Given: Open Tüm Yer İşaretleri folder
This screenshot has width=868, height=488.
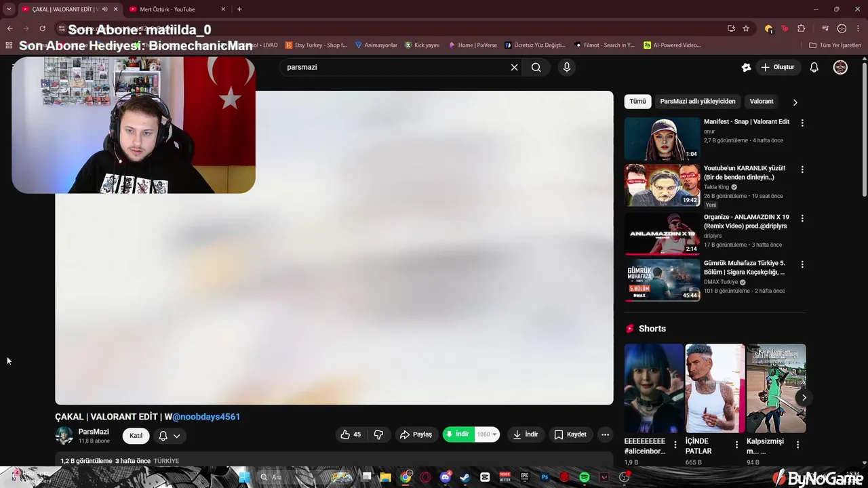Looking at the screenshot, I should pyautogui.click(x=835, y=45).
